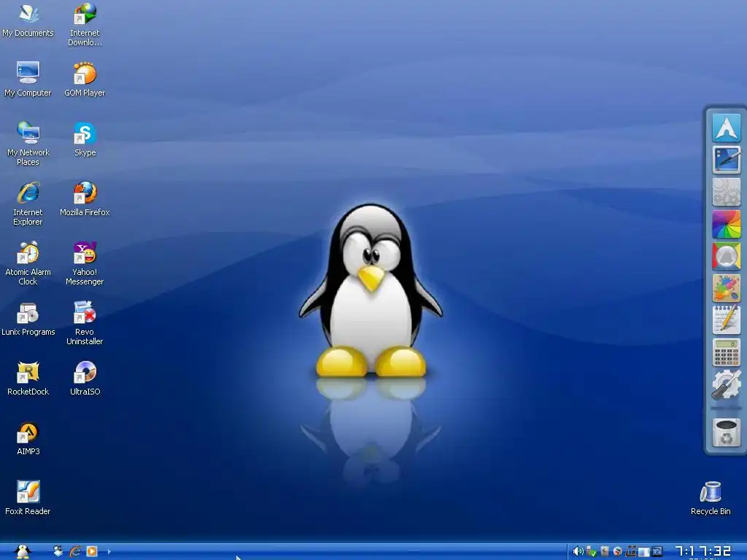Launch Revo Uninstaller shortcut
The width and height of the screenshot is (747, 560).
point(85,323)
